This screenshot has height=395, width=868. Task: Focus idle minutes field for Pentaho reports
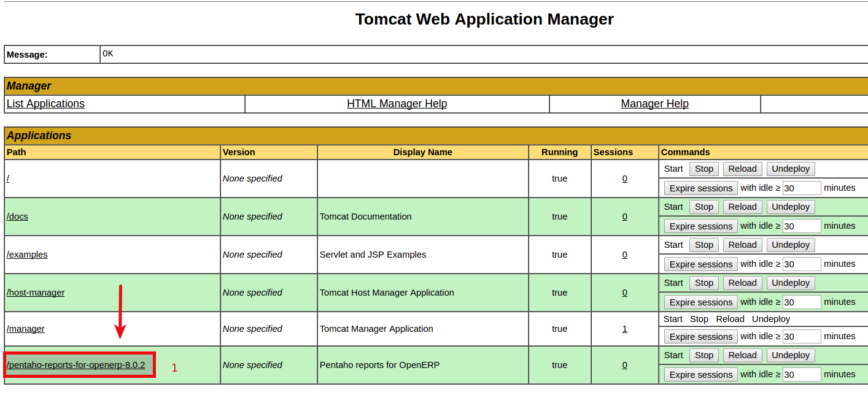point(802,375)
